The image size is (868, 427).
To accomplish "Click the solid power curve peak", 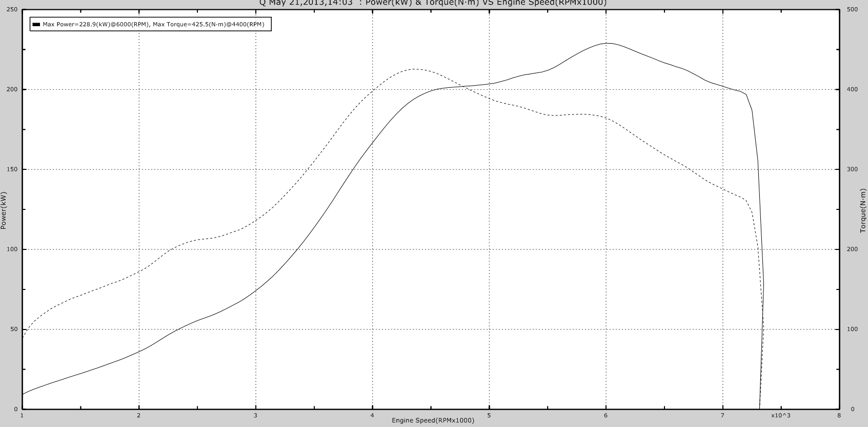I will pyautogui.click(x=607, y=43).
